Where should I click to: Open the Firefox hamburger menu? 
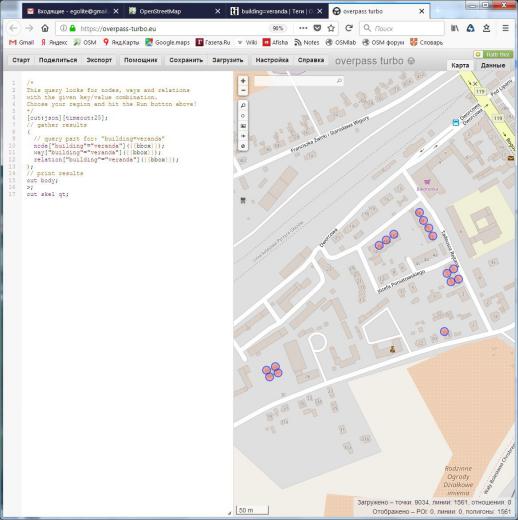[x=505, y=28]
